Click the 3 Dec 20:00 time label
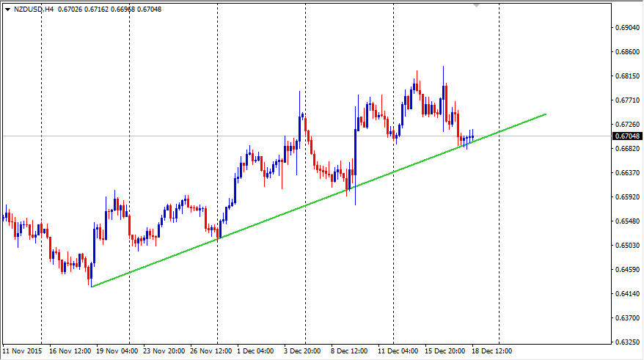The image size is (644, 360). tap(302, 351)
